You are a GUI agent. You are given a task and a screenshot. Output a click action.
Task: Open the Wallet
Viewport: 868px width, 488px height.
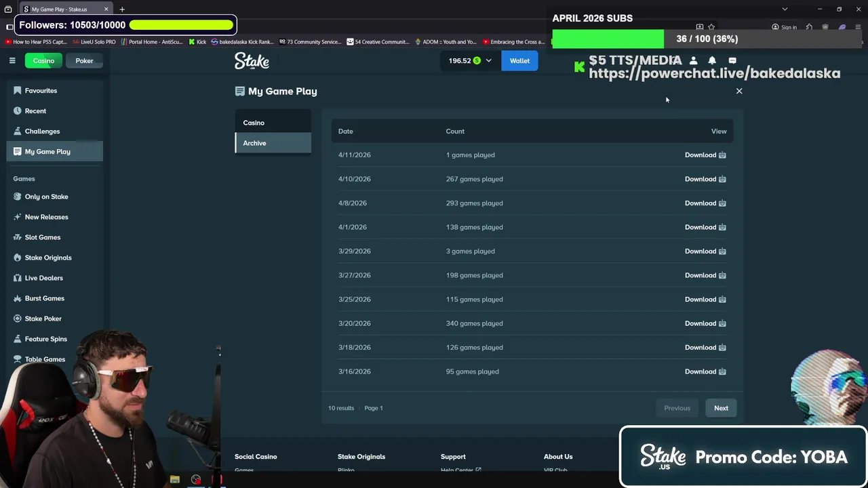(519, 60)
